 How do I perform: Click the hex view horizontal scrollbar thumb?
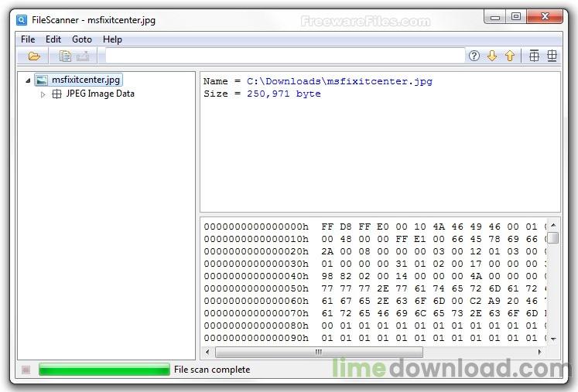tap(319, 353)
